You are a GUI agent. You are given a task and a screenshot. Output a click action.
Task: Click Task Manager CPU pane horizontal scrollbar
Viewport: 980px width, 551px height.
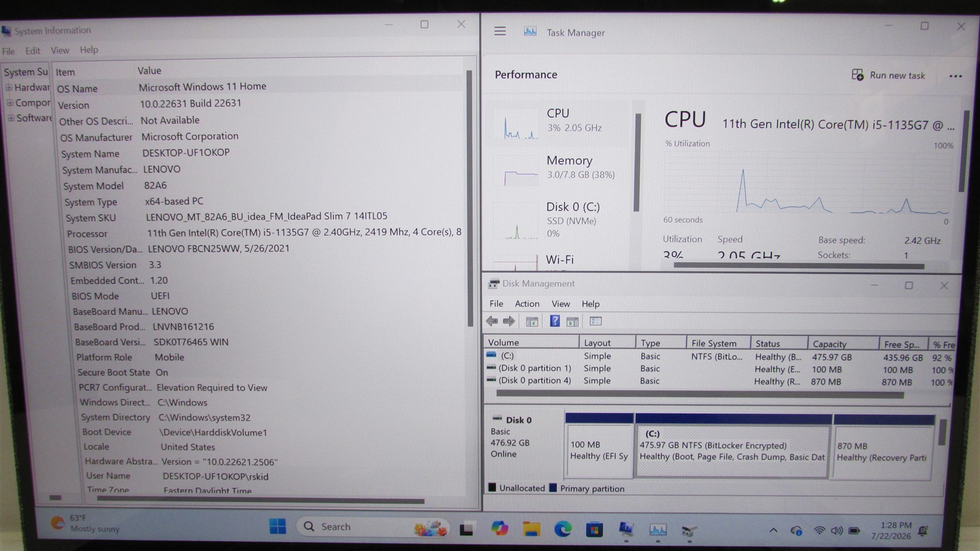coord(799,266)
